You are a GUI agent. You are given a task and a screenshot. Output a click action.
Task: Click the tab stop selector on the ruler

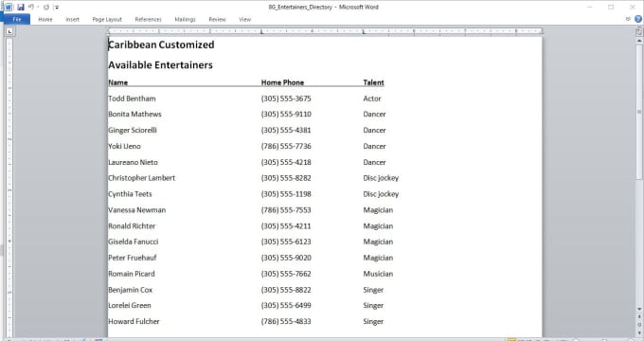[9, 31]
